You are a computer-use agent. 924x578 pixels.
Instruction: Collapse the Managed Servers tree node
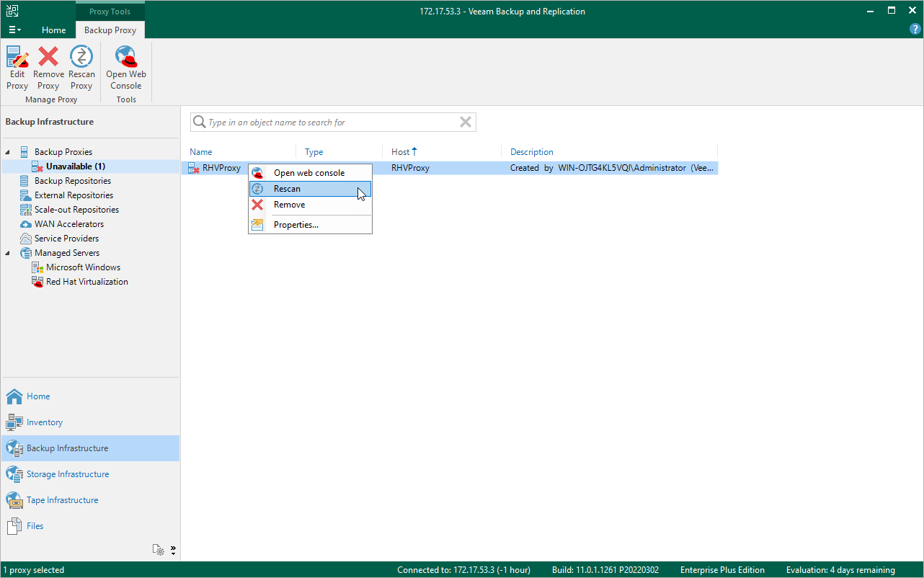coord(8,253)
